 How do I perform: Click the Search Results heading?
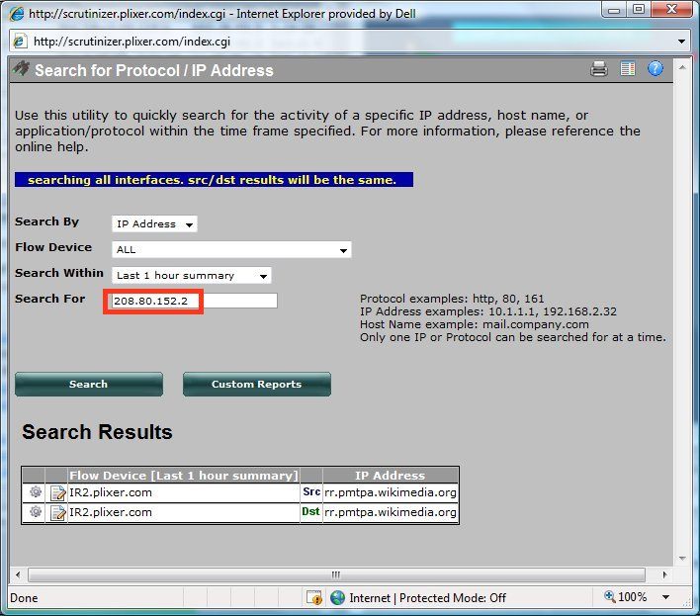click(97, 432)
